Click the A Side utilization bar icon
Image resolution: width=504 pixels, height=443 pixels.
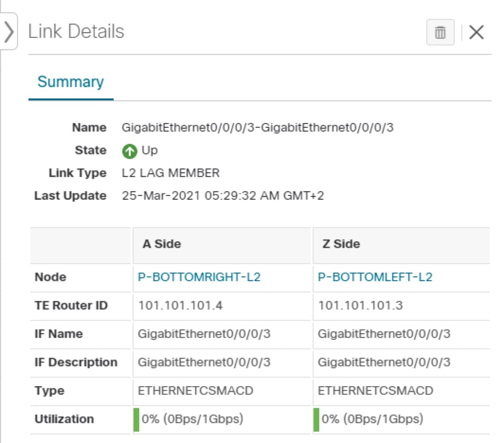(136, 419)
